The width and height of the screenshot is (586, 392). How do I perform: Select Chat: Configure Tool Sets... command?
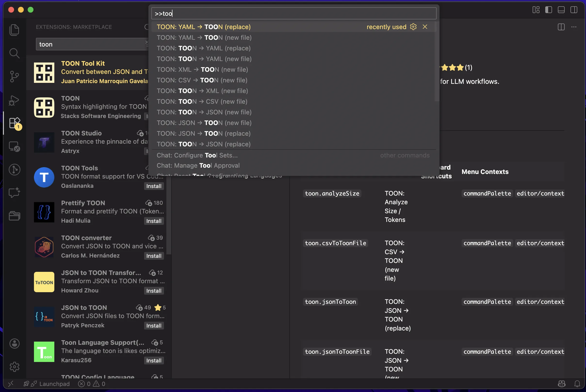(x=294, y=155)
